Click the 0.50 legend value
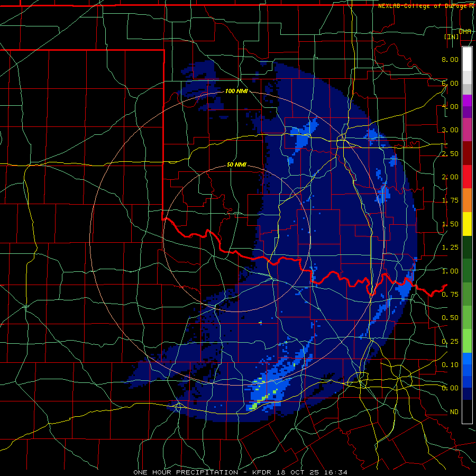The image size is (476, 476). pos(450,318)
